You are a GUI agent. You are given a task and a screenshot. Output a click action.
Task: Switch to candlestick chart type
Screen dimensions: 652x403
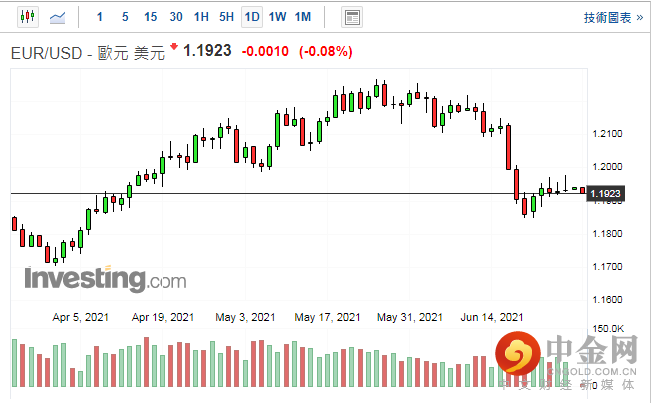coord(27,17)
